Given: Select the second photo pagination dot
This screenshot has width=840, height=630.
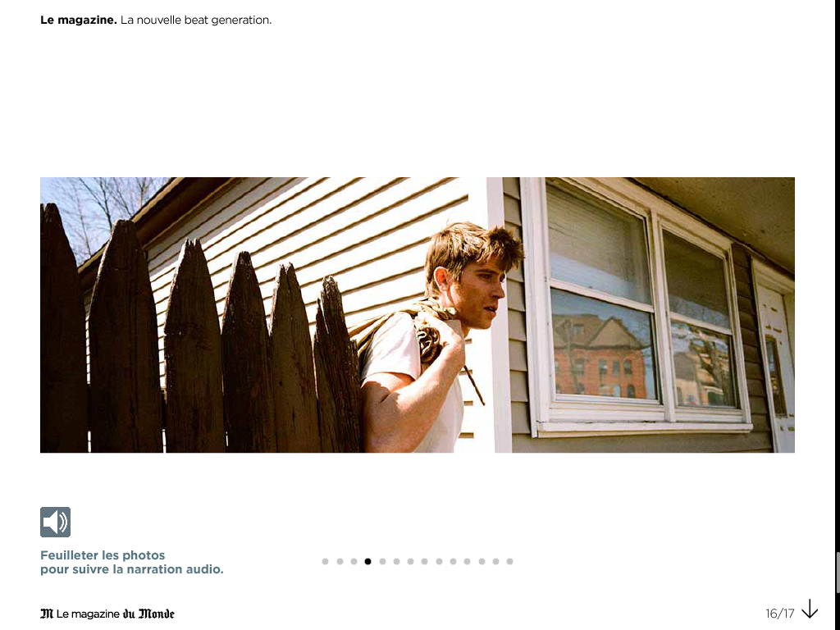Looking at the screenshot, I should 340,561.
